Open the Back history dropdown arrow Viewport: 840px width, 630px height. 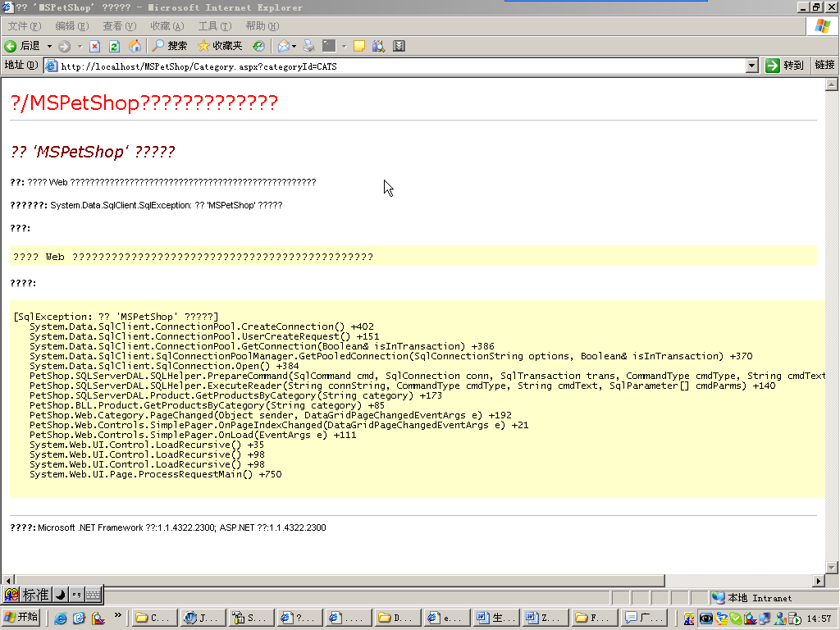coord(49,46)
